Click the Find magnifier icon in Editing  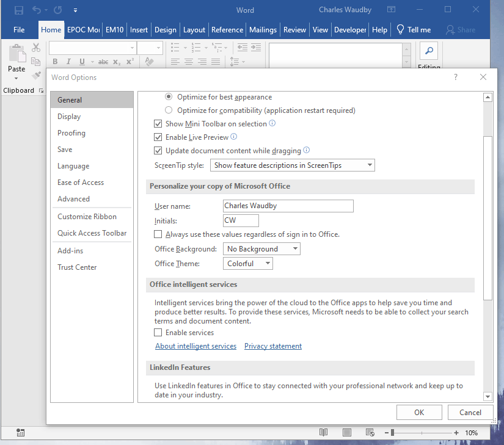click(429, 51)
